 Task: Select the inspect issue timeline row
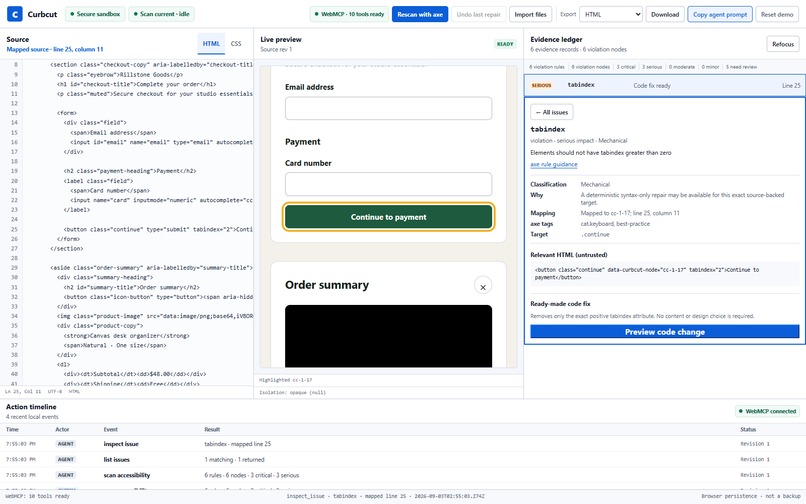[403, 444]
